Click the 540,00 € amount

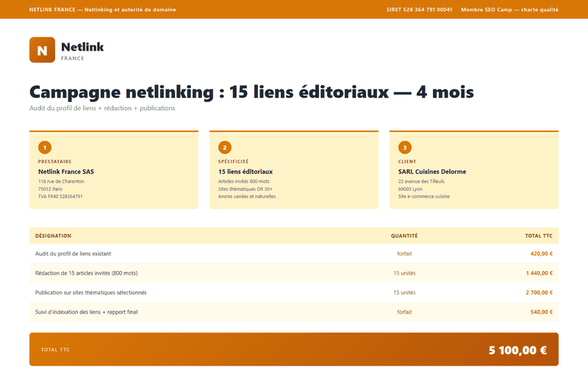(x=542, y=312)
